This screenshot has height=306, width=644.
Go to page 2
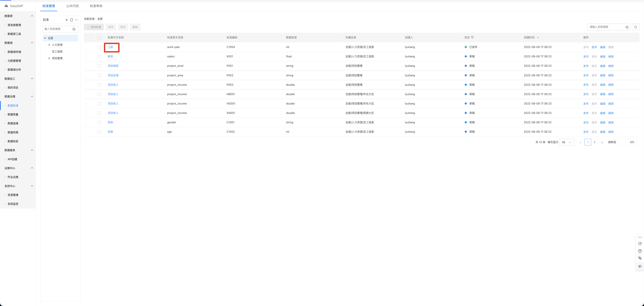pyautogui.click(x=595, y=142)
